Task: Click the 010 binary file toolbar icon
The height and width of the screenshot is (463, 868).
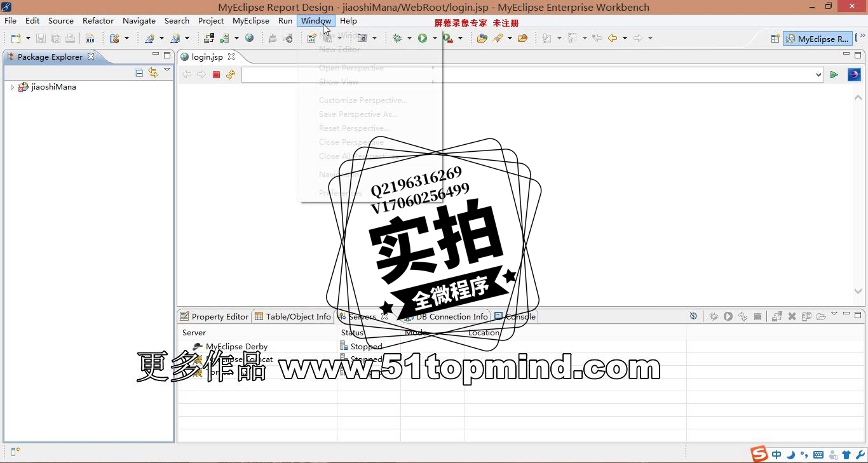Action: (90, 38)
